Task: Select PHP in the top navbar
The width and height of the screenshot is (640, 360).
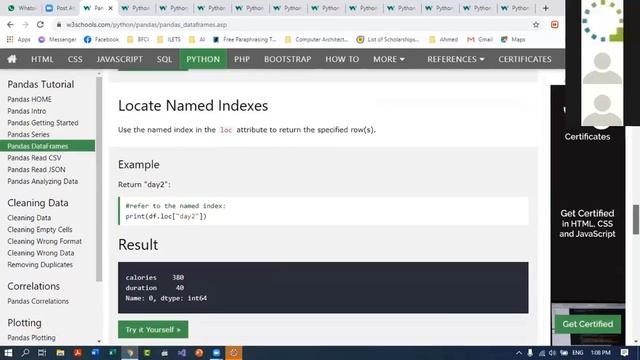Action: click(x=242, y=59)
